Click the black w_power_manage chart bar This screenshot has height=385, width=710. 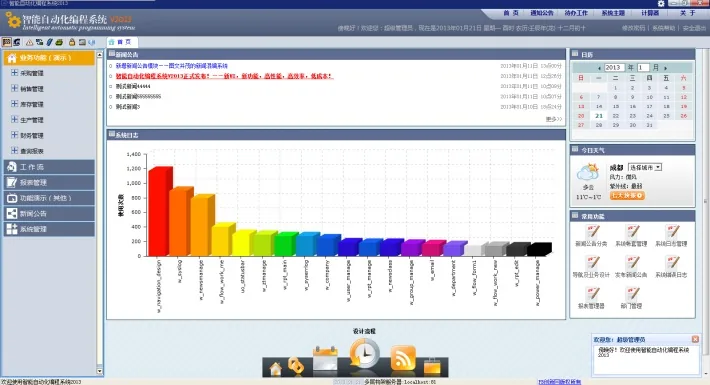point(539,250)
